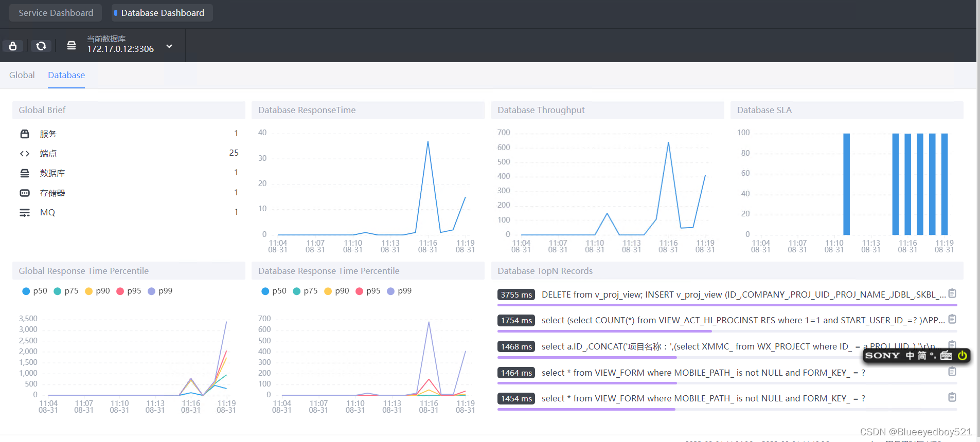Toggle p75 in Database Response Time Percentile legend

point(305,291)
